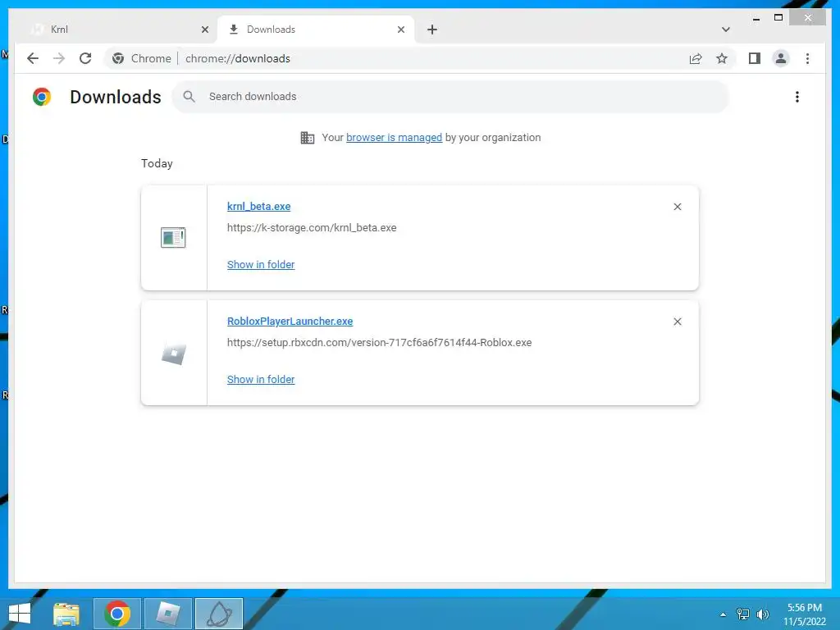
Task: Open the krnl_beta.exe file link
Action: click(x=258, y=206)
